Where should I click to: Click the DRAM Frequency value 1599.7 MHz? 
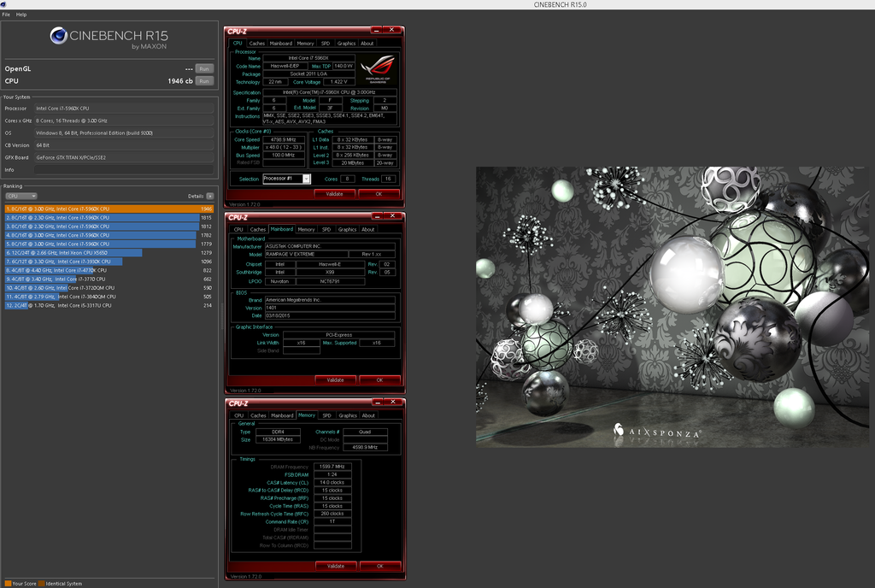[x=332, y=467]
